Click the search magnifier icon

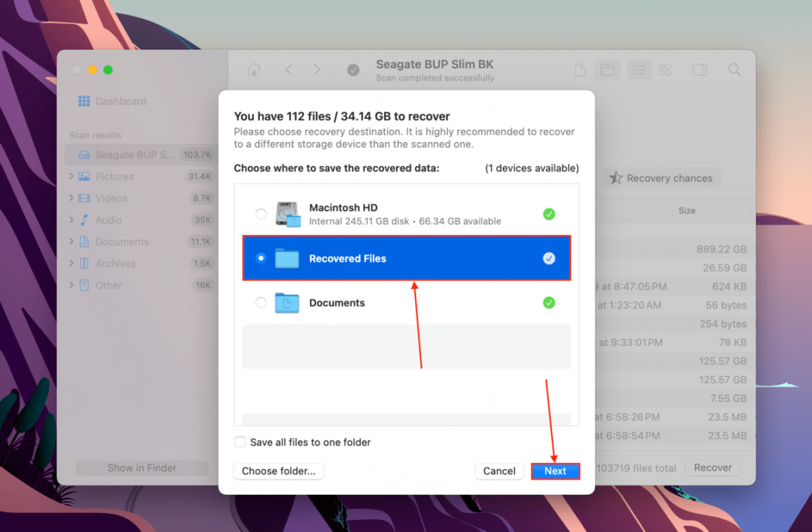pyautogui.click(x=734, y=69)
